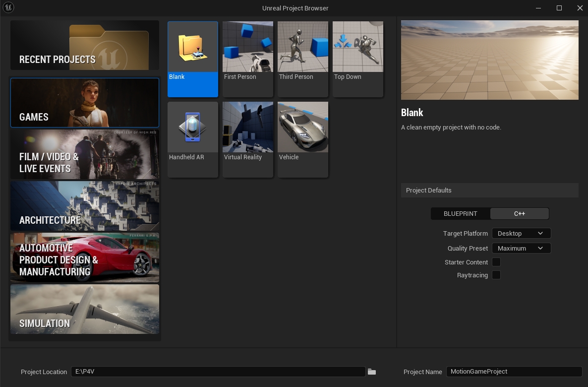Switch to Film / Video & Live Events
Screen dimensions: 588x387
click(85, 154)
